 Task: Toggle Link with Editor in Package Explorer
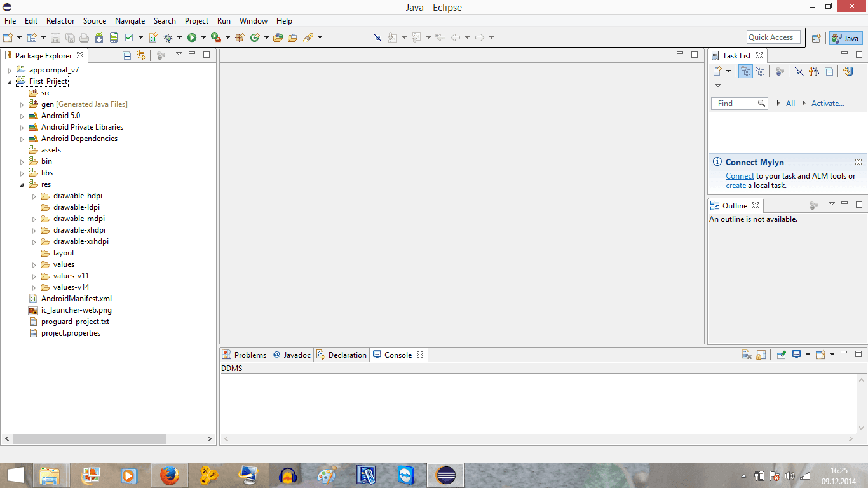coord(141,55)
